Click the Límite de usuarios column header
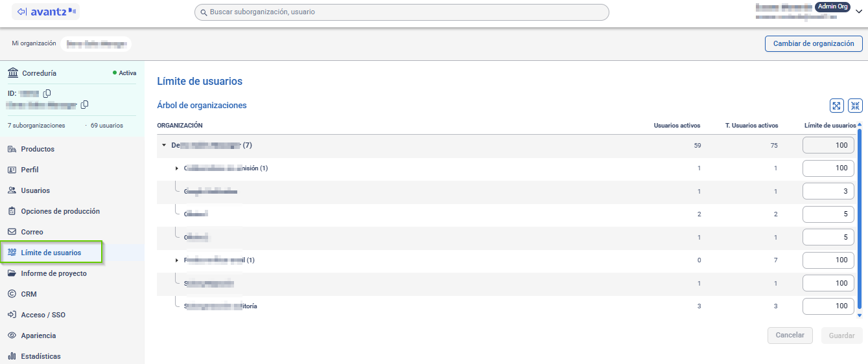 [830, 126]
